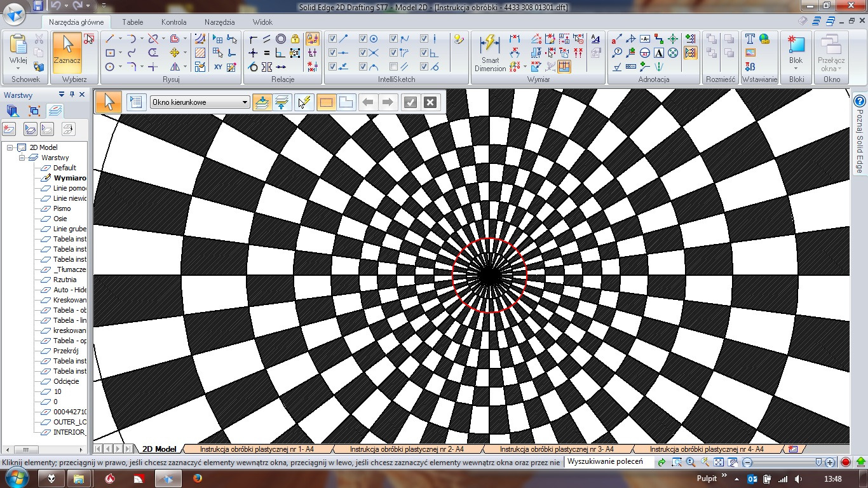The height and width of the screenshot is (488, 868).
Task: Click the boxed letter A annotation icon
Action: 659,53
